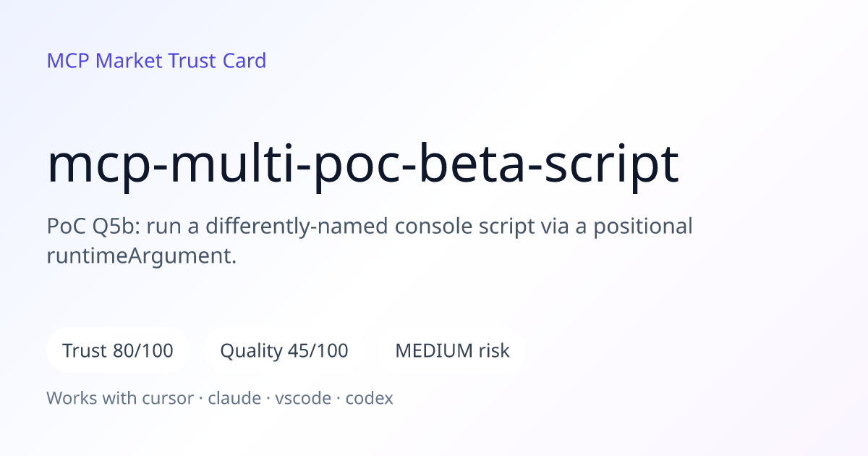
Task: Click the word claude in compatibility list
Action: point(235,398)
